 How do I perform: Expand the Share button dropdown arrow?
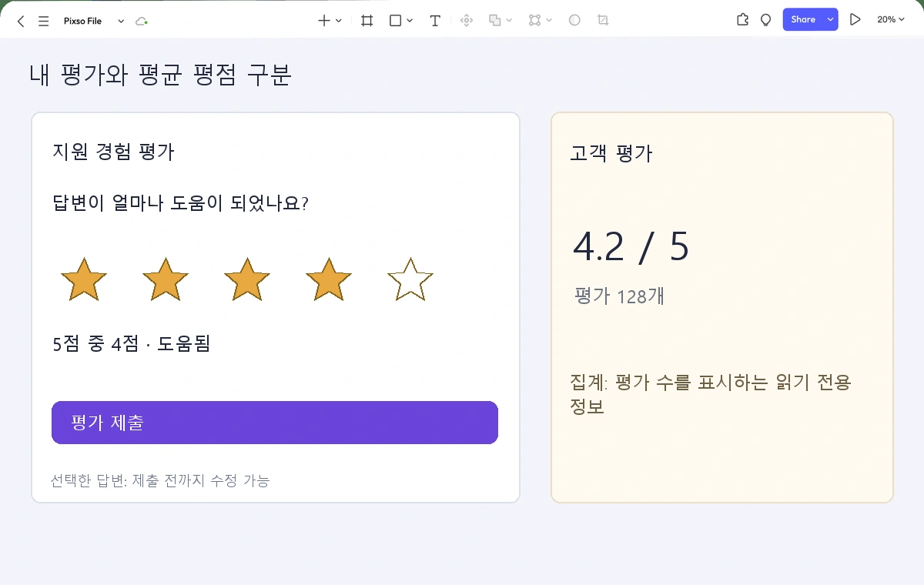point(830,20)
